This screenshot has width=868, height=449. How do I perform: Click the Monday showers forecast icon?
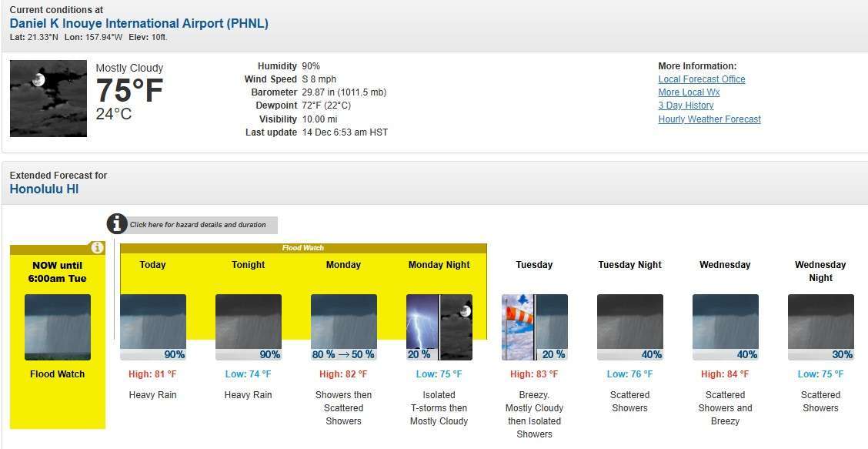point(343,327)
